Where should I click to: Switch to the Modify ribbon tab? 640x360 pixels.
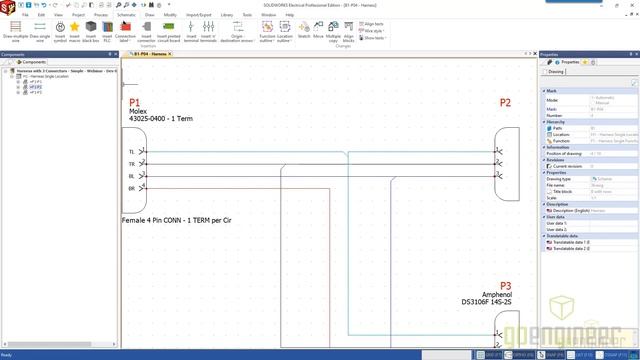[170, 15]
